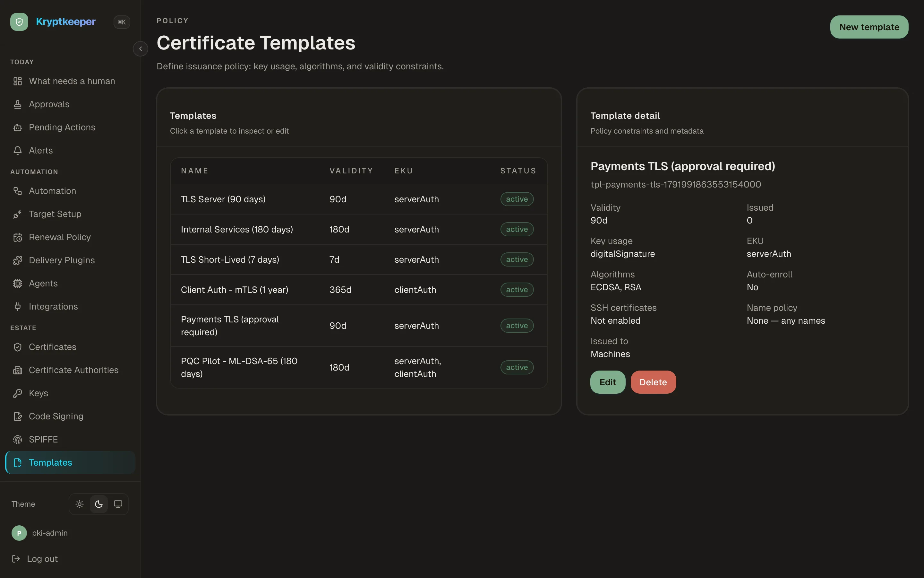The width and height of the screenshot is (924, 578).
Task: Edit the Payments TLS template
Action: (x=607, y=382)
